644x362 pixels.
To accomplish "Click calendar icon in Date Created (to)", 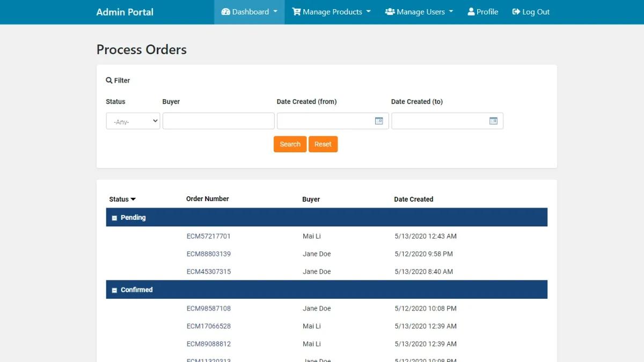I will [x=493, y=121].
